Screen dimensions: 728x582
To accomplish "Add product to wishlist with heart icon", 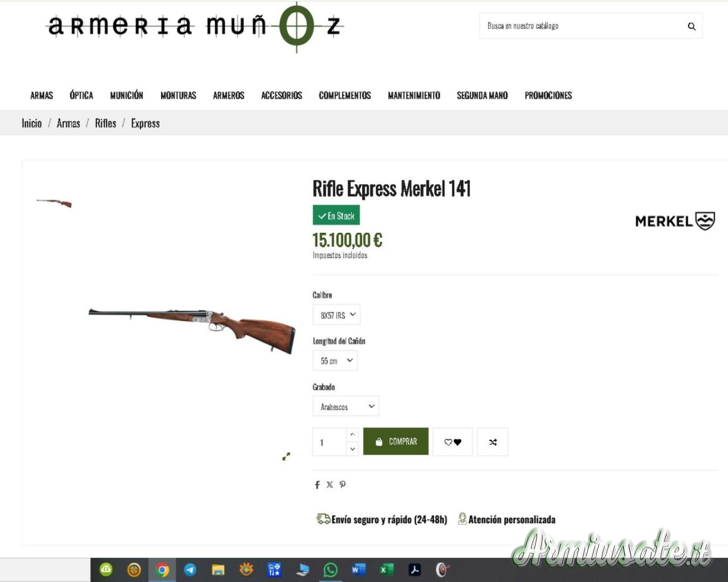I will coord(453,442).
